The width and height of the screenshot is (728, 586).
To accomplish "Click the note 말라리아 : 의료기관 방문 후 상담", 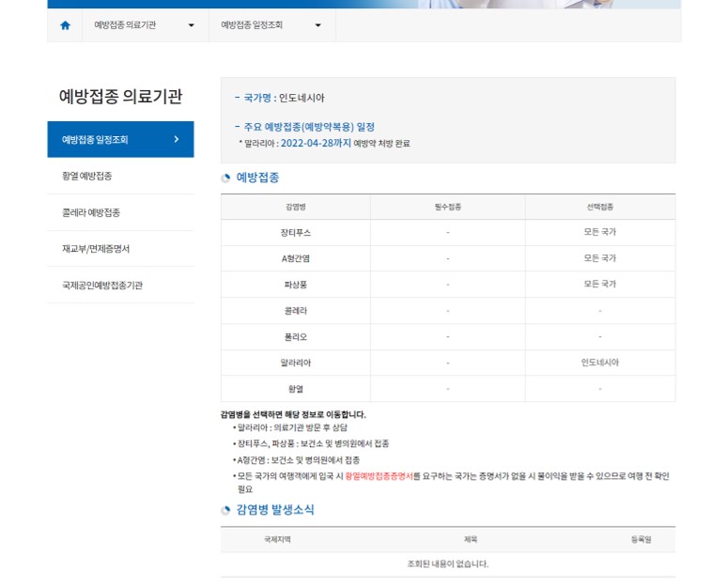I will (292, 427).
